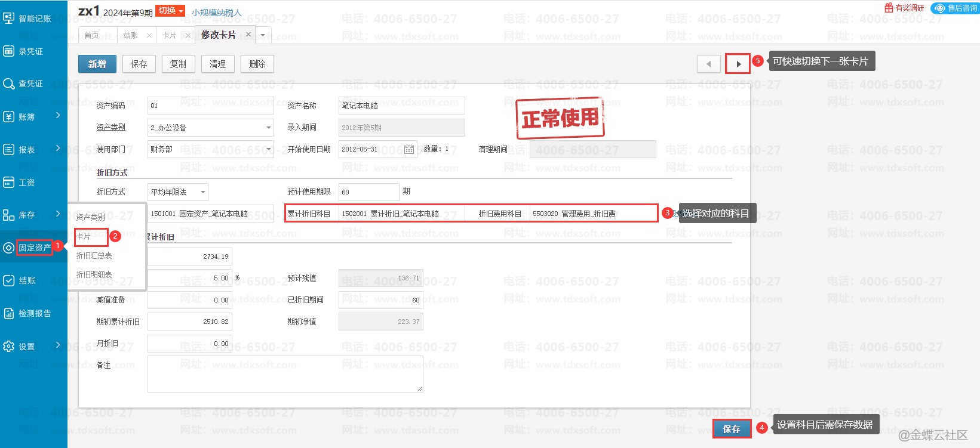980x448 pixels.
Task: Open the 结账 closing sidebar icon
Action: pos(9,280)
